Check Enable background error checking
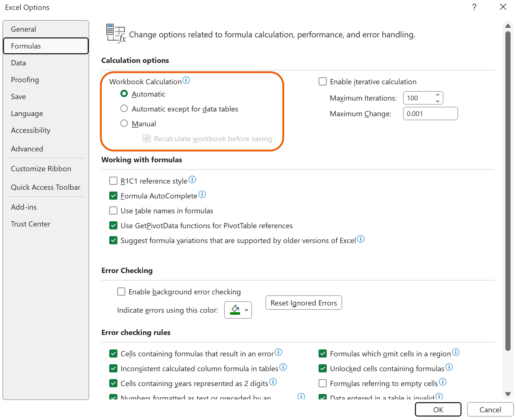This screenshot has height=420, width=516. click(121, 291)
